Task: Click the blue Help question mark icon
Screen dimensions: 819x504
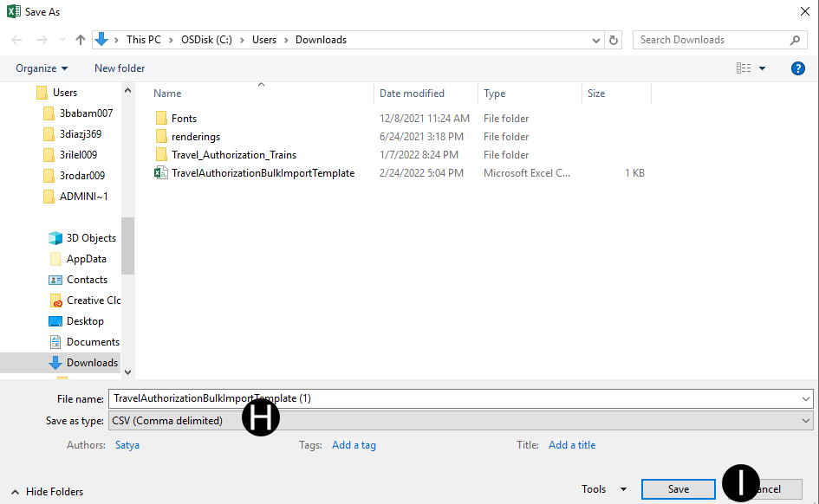Action: (798, 68)
